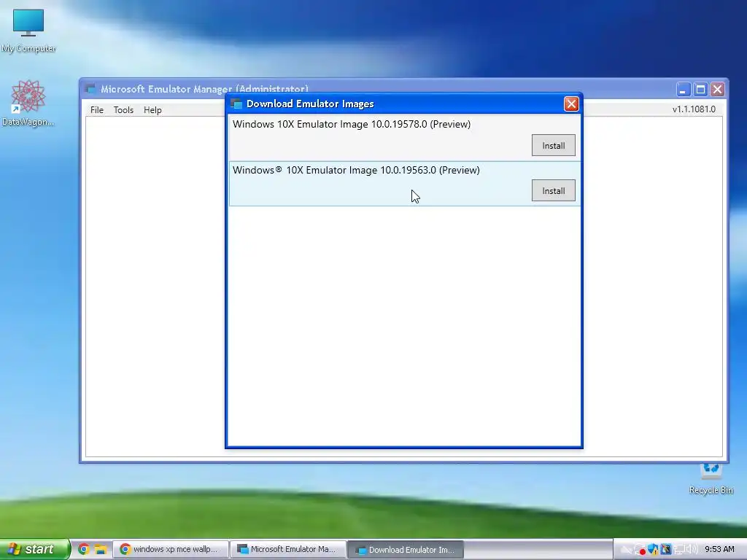The image size is (747, 560).
Task: Close the Microsoft Emulator Manager window
Action: (x=718, y=89)
